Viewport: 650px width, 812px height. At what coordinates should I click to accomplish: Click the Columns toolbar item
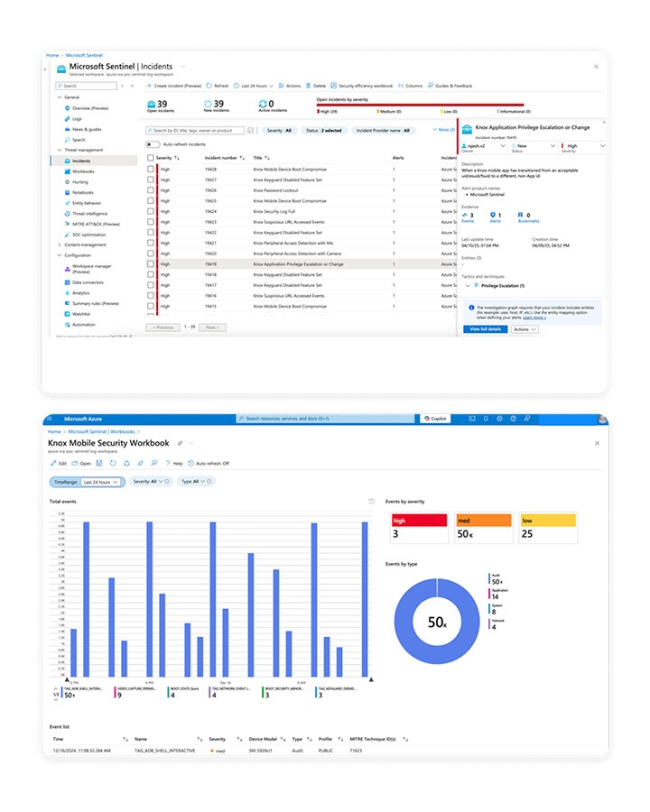tap(411, 86)
